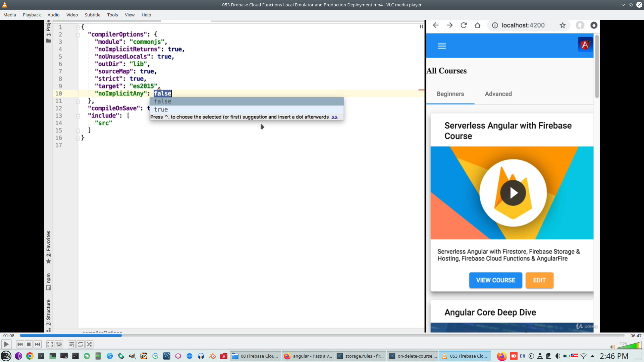This screenshot has height=362, width=644.
Task: Adjust the volume slider
Action: (x=630, y=346)
